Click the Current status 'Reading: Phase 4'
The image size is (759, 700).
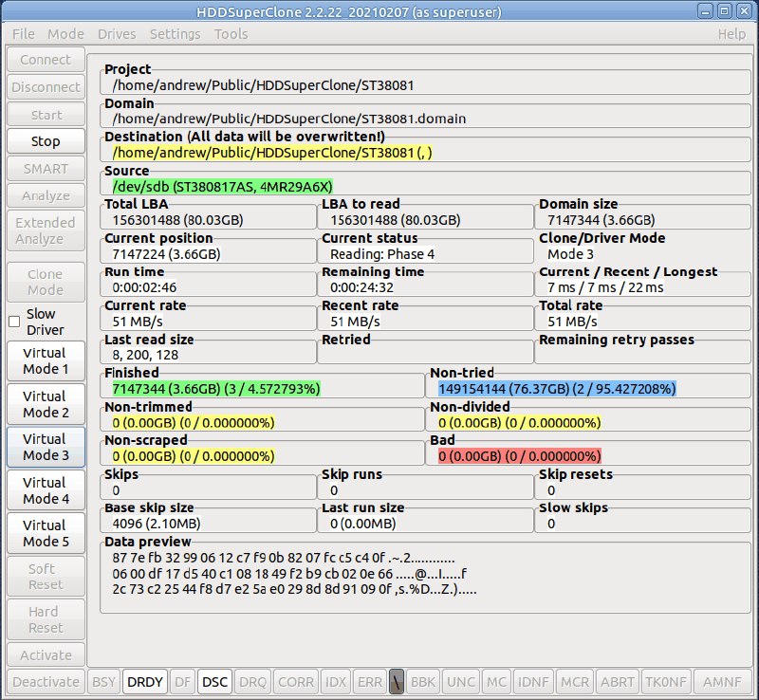(382, 254)
